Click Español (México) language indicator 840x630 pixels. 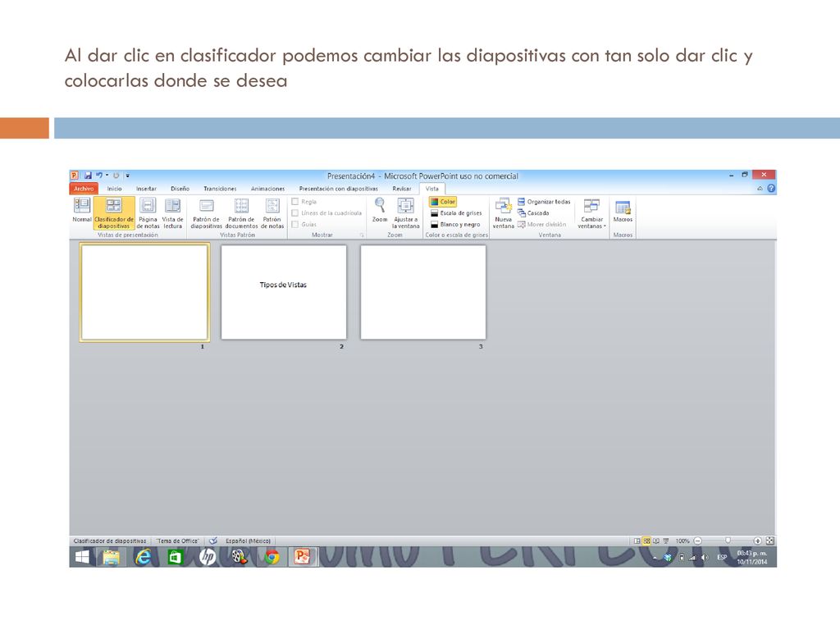click(x=248, y=541)
